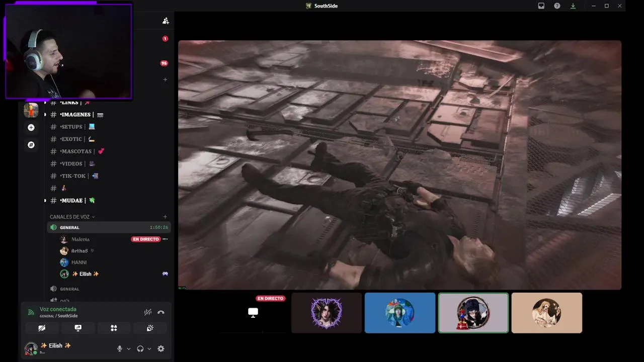The width and height of the screenshot is (644, 362).
Task: Click user ArthaS in the voice channel
Action: pyautogui.click(x=79, y=251)
